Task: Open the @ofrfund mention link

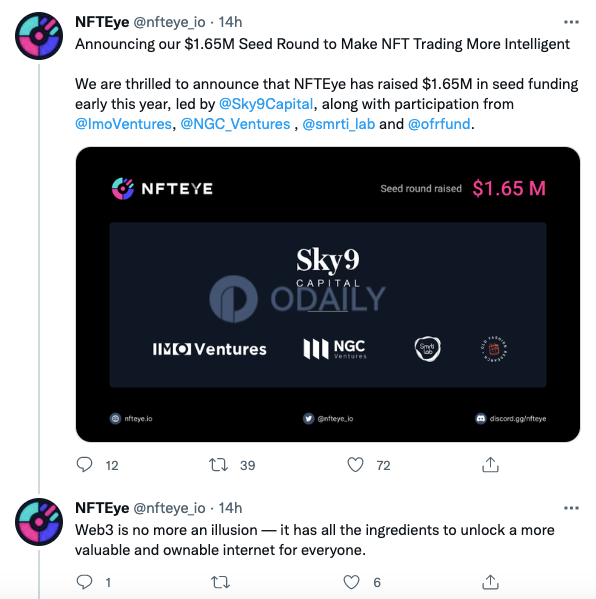Action: point(439,124)
